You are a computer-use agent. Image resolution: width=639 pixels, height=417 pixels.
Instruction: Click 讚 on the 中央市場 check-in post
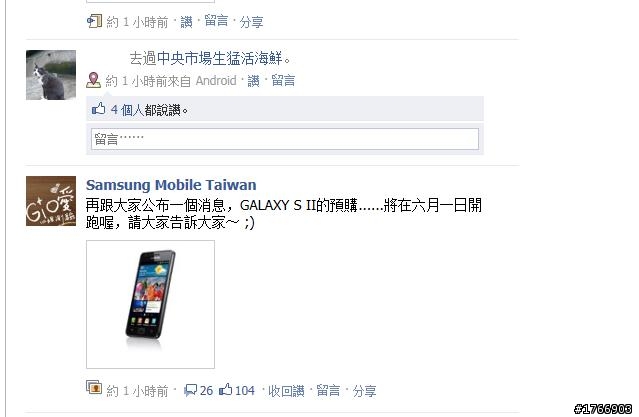coord(253,81)
